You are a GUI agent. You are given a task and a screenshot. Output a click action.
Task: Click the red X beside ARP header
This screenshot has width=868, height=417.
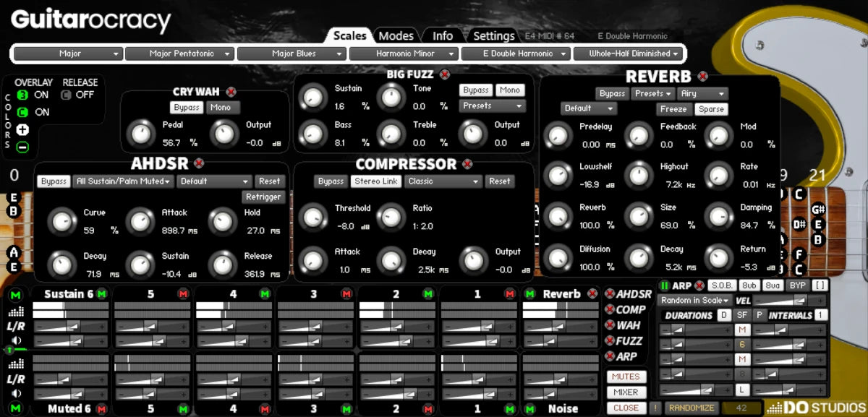(699, 285)
